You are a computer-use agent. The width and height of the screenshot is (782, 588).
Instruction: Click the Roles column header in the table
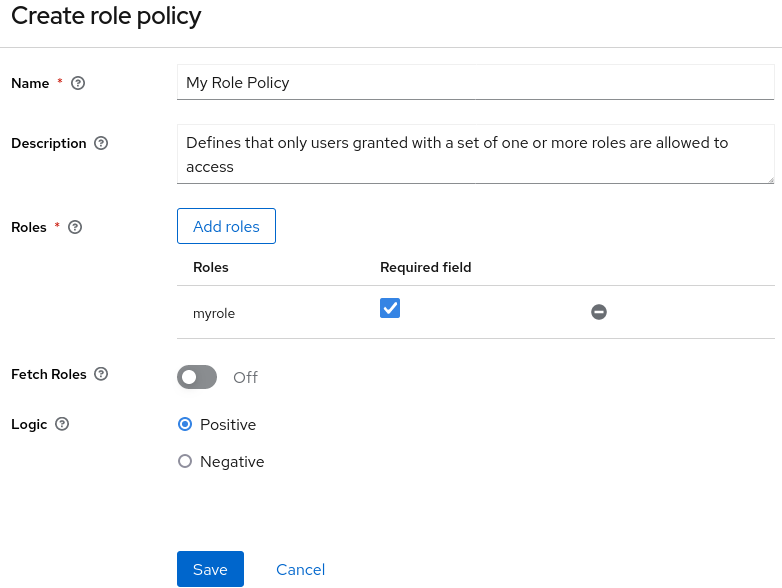[x=211, y=267]
